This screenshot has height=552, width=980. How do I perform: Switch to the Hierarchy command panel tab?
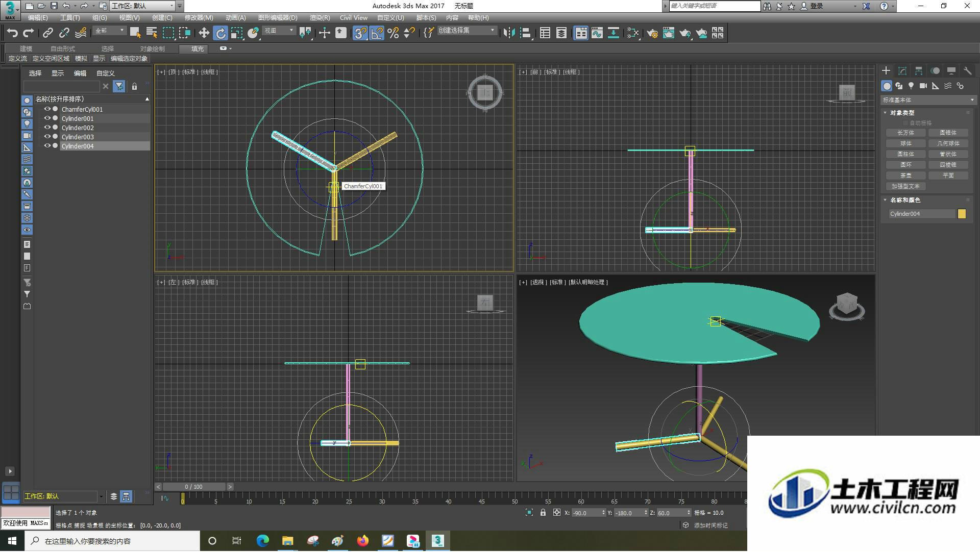pos(919,71)
